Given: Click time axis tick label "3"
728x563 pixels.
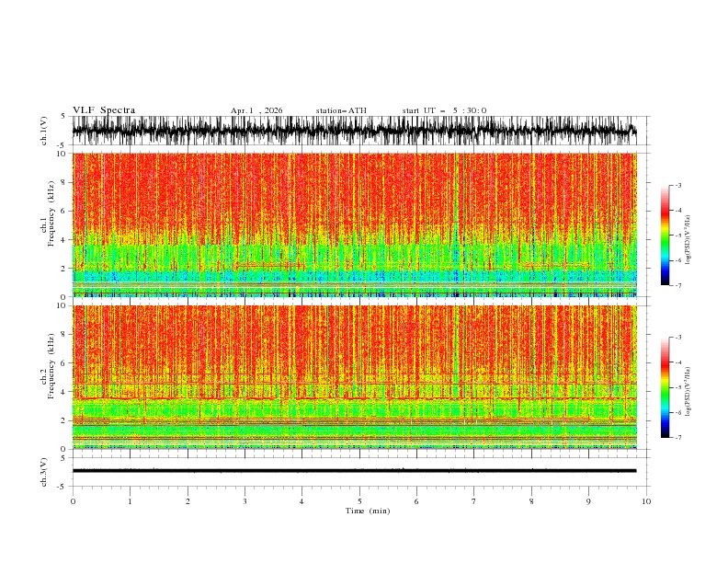Looking at the screenshot, I should (245, 501).
